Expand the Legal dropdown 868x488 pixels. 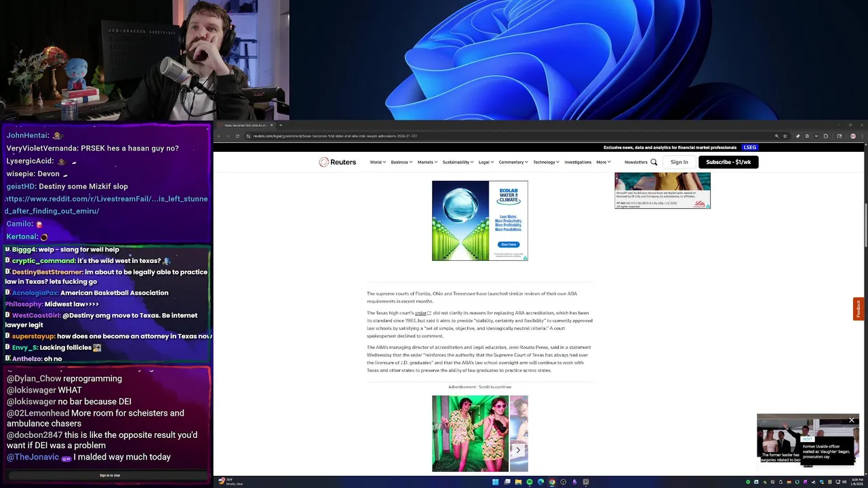[486, 162]
